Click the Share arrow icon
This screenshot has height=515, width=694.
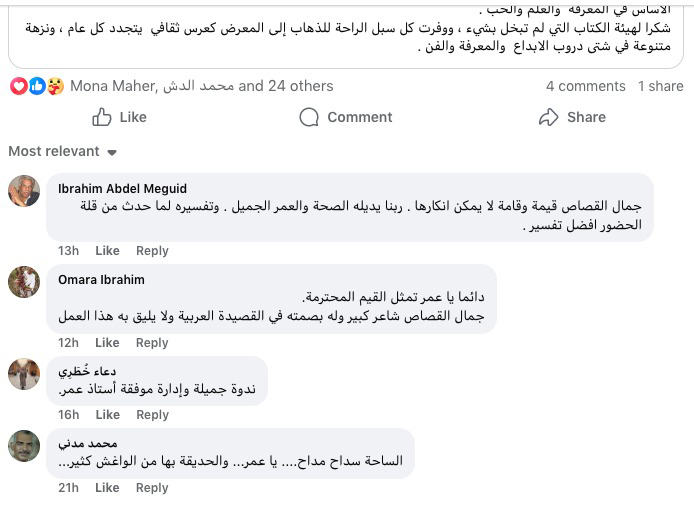(x=548, y=117)
